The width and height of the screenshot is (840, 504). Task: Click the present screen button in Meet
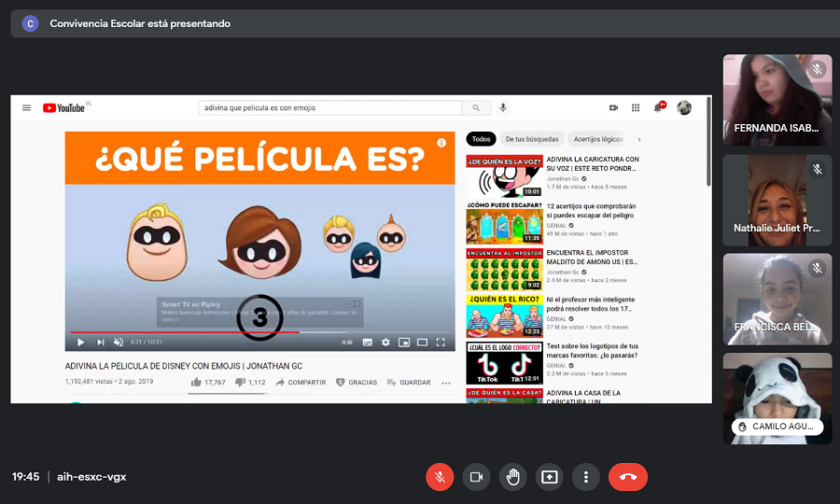coord(549,477)
